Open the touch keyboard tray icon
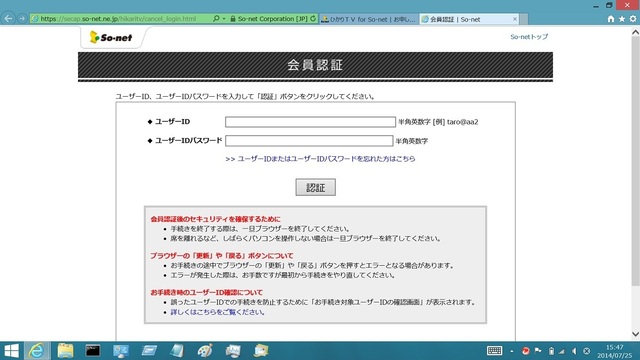This screenshot has height=360, width=640. [494, 351]
